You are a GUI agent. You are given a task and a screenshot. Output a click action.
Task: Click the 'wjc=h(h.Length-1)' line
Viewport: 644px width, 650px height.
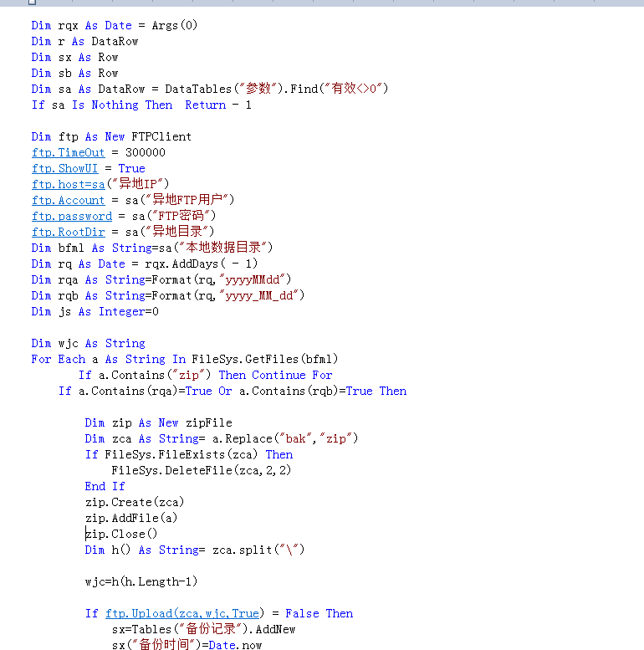click(x=141, y=581)
